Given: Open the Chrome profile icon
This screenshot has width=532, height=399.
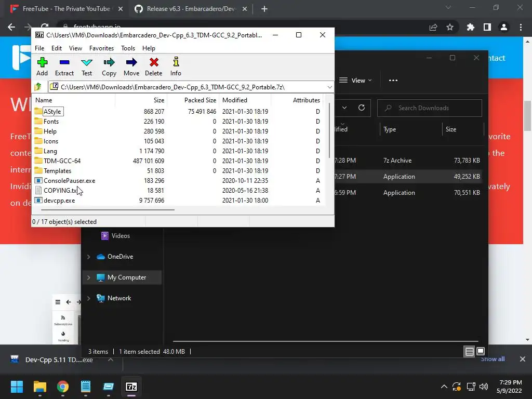Looking at the screenshot, I should pyautogui.click(x=504, y=27).
